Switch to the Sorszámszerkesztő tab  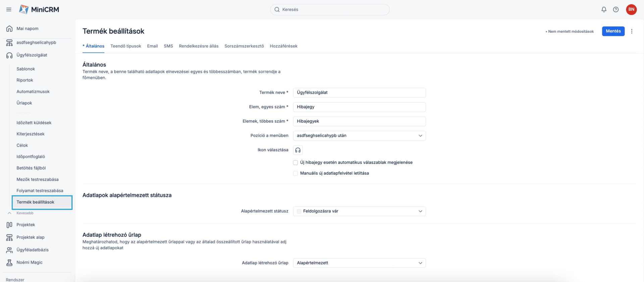[x=244, y=46]
